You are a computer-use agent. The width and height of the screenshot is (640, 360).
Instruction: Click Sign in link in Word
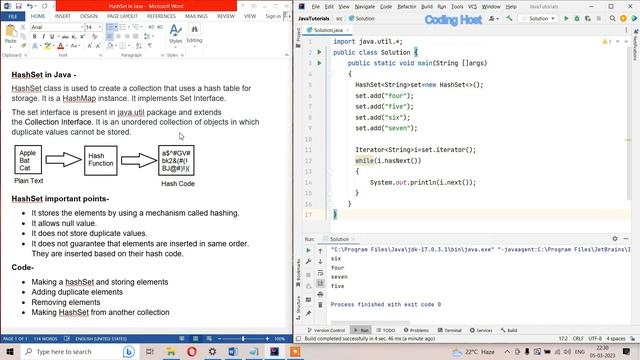[273, 16]
